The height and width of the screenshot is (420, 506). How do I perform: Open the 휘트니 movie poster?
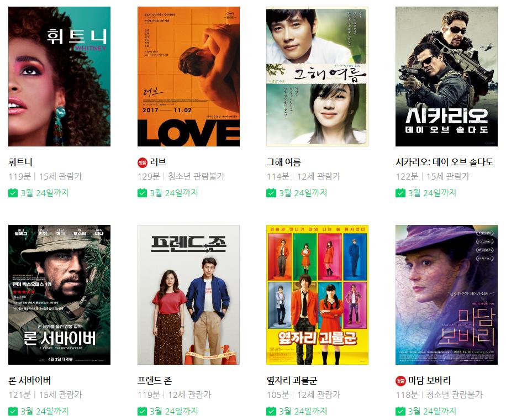coord(59,76)
